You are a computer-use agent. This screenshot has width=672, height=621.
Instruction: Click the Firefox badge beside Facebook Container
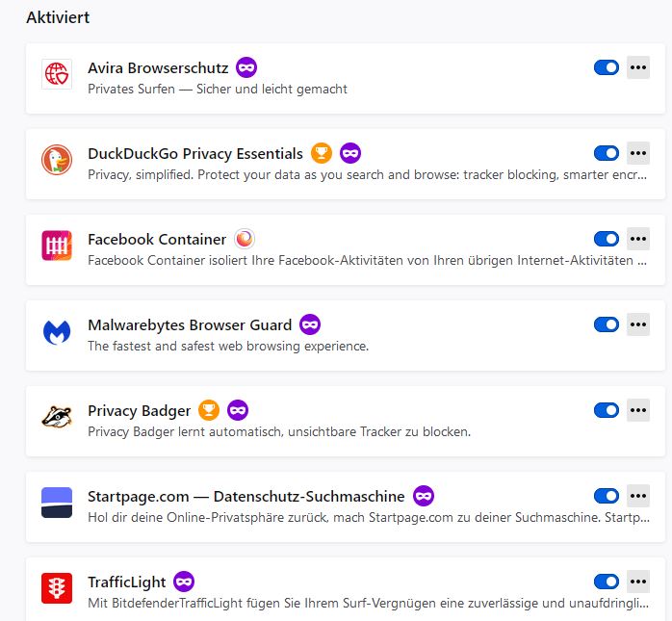(x=246, y=239)
